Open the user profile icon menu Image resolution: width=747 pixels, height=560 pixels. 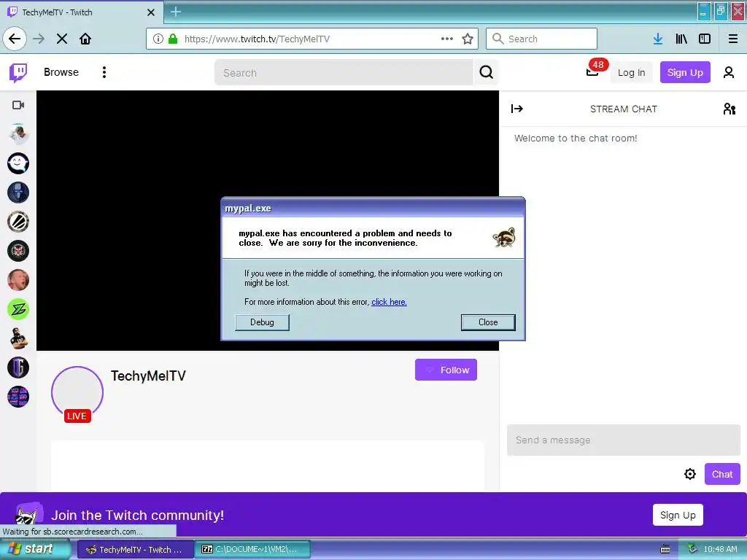[729, 72]
